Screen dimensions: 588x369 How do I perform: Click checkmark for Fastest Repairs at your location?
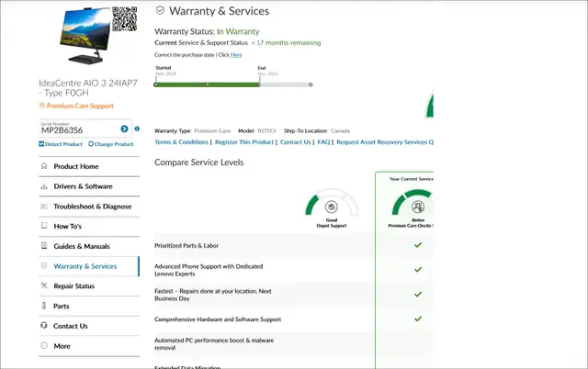[x=418, y=294]
